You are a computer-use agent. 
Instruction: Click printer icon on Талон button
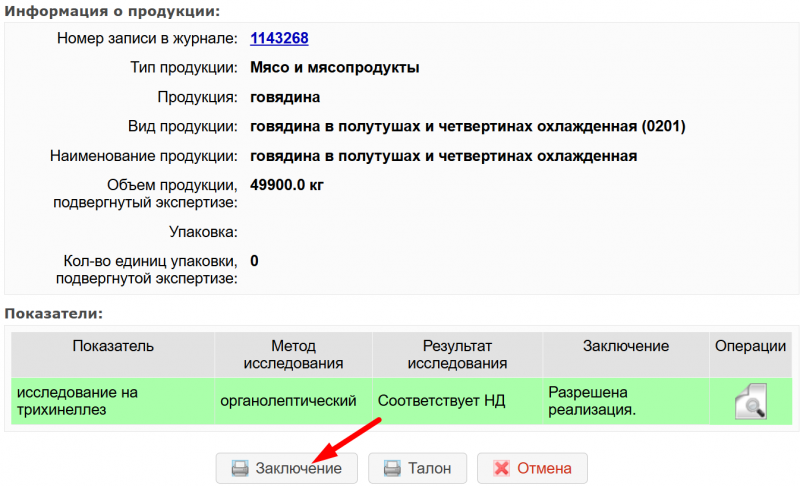(x=392, y=468)
